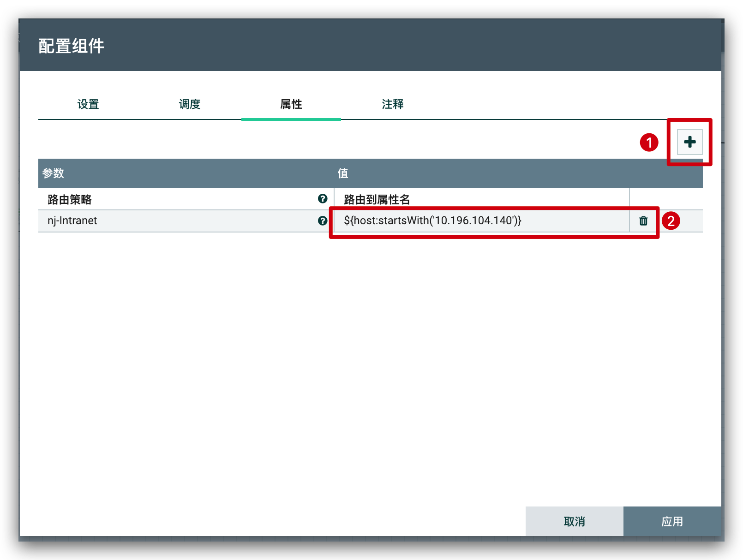The width and height of the screenshot is (743, 560).
Task: Click the 参数 column header
Action: [53, 173]
